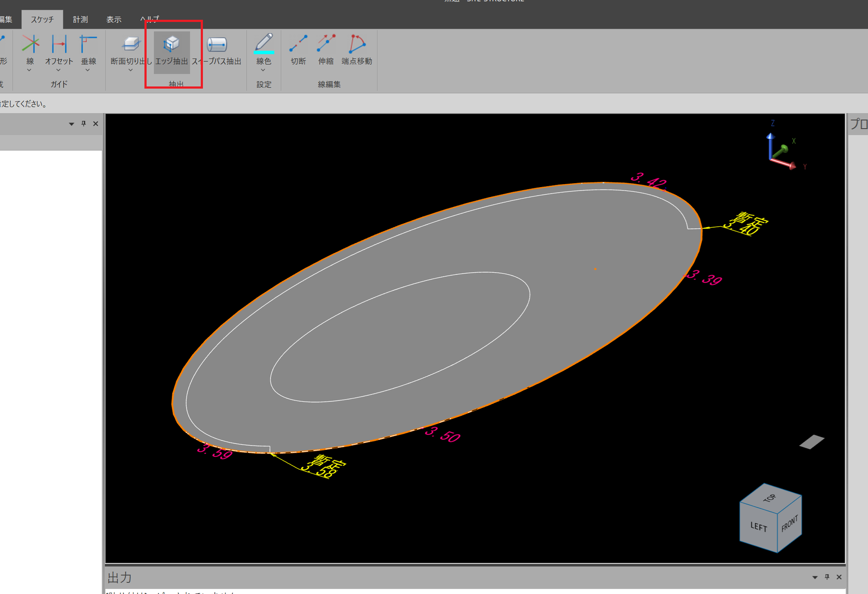The image size is (868, 594).
Task: Click the 3.42 elevation label
Action: click(x=649, y=181)
